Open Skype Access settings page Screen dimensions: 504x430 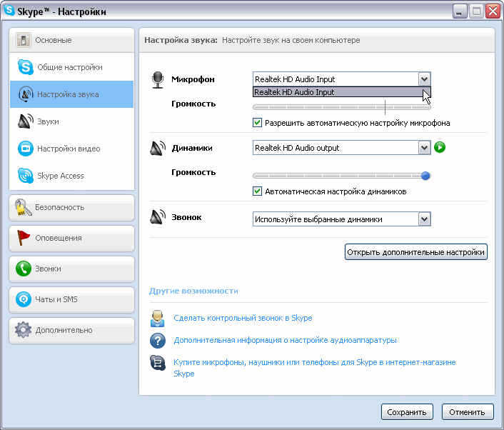[61, 176]
